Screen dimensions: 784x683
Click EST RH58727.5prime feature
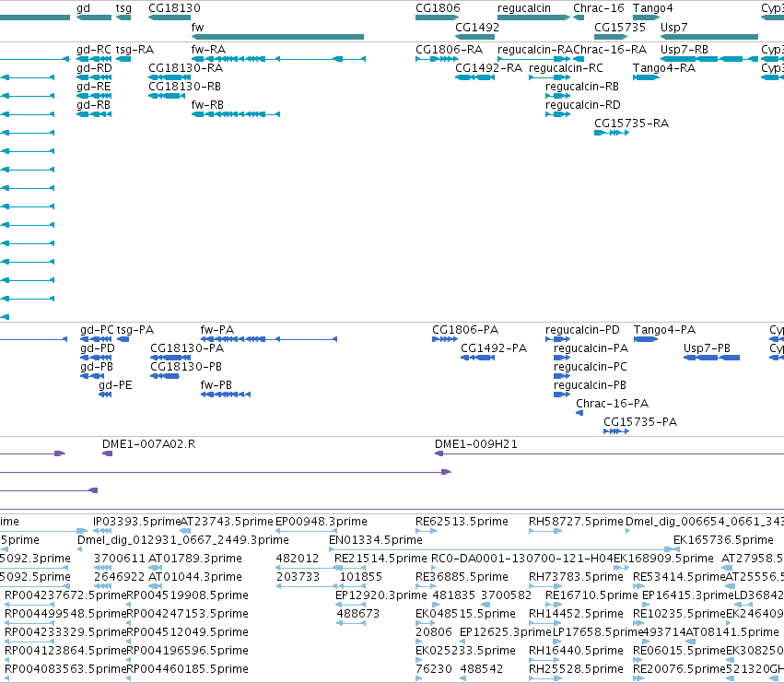click(x=545, y=531)
